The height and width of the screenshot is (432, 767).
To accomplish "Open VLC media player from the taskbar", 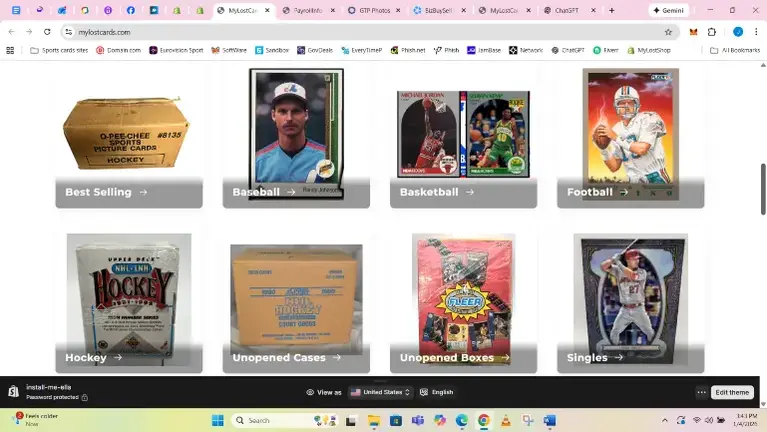I will click(x=506, y=420).
